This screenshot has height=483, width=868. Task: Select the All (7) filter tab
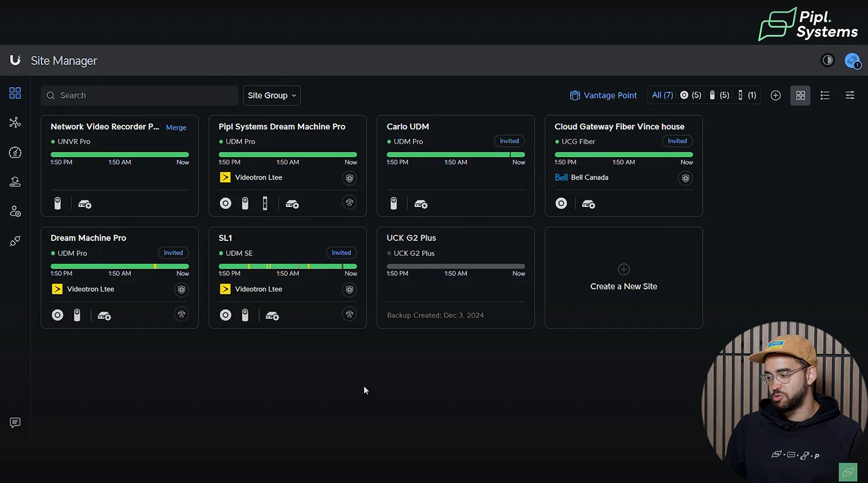(x=662, y=95)
